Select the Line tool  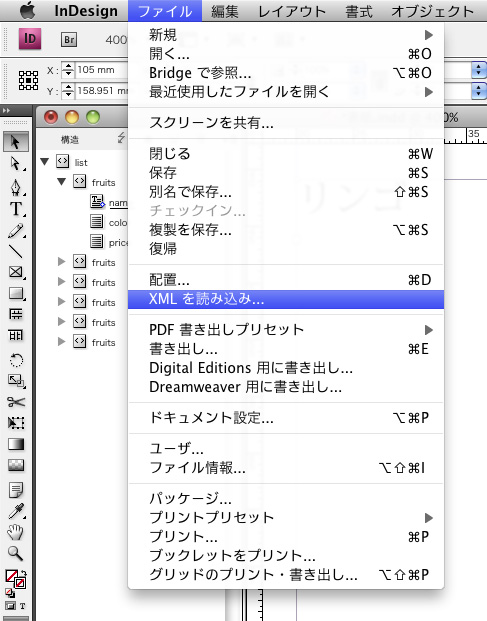[15, 251]
